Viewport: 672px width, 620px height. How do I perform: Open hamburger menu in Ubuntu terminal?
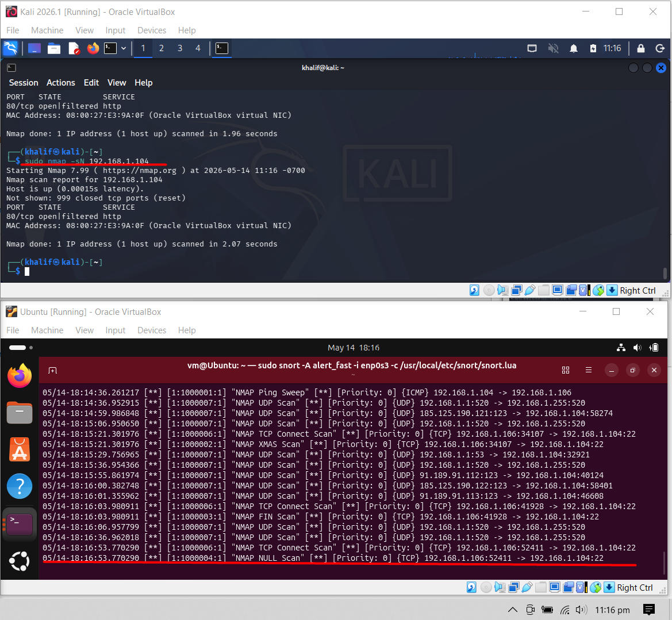click(589, 370)
